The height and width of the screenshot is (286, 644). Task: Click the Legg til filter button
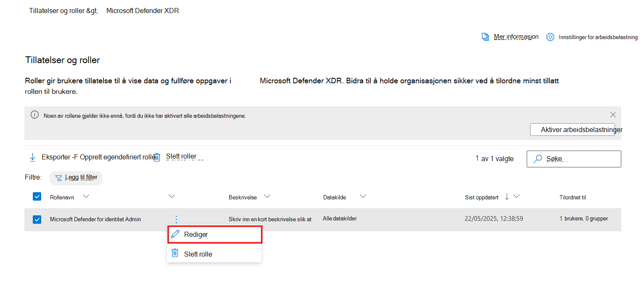click(x=76, y=178)
